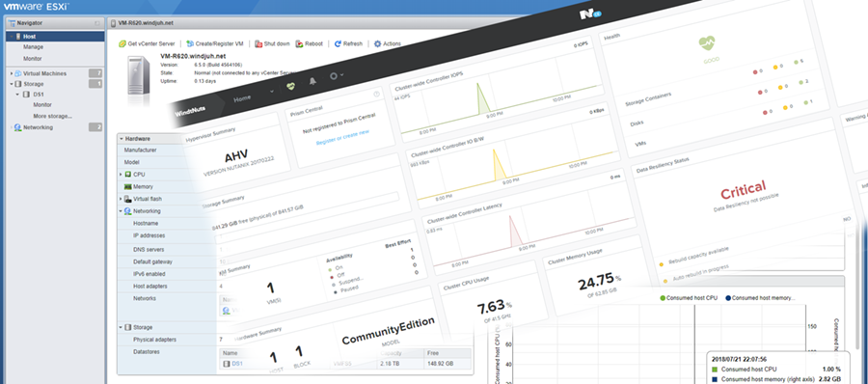868x384 pixels.
Task: Click the Datastores row label
Action: 147,352
